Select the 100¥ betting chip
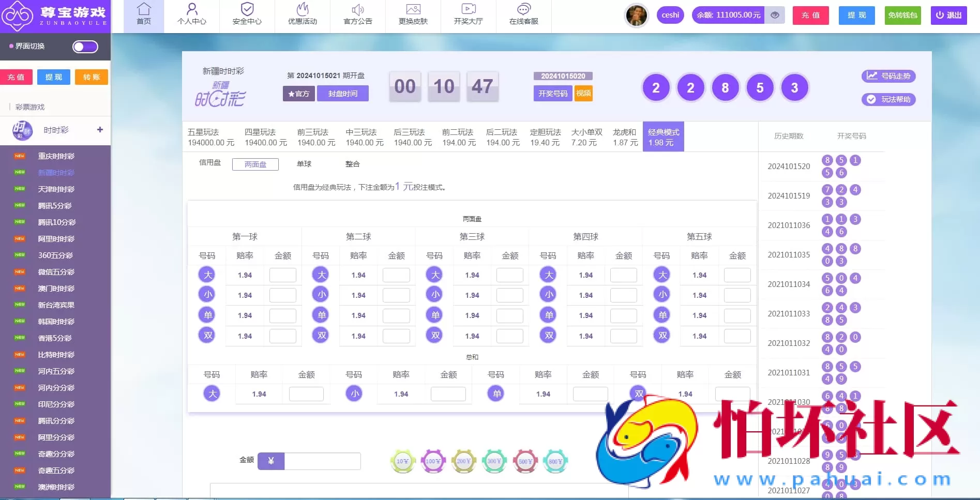Viewport: 980px width, 500px height. point(433,460)
